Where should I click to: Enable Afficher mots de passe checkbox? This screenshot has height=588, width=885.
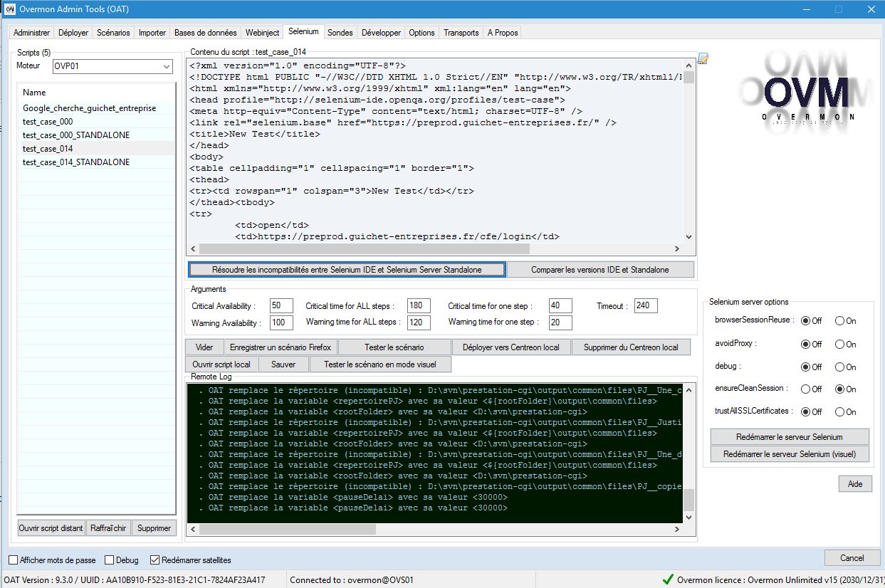[14, 560]
